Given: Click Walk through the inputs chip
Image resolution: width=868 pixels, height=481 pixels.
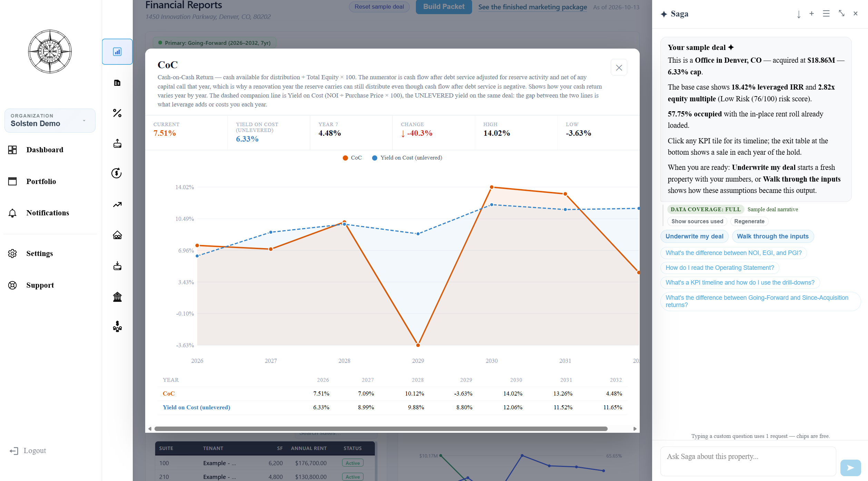Looking at the screenshot, I should tap(772, 236).
